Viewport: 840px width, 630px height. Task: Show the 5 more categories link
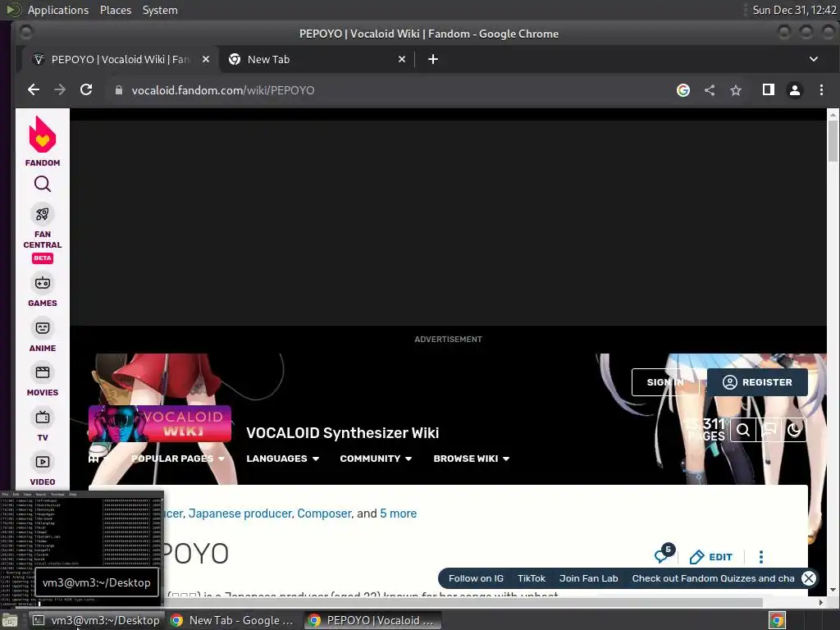point(398,514)
